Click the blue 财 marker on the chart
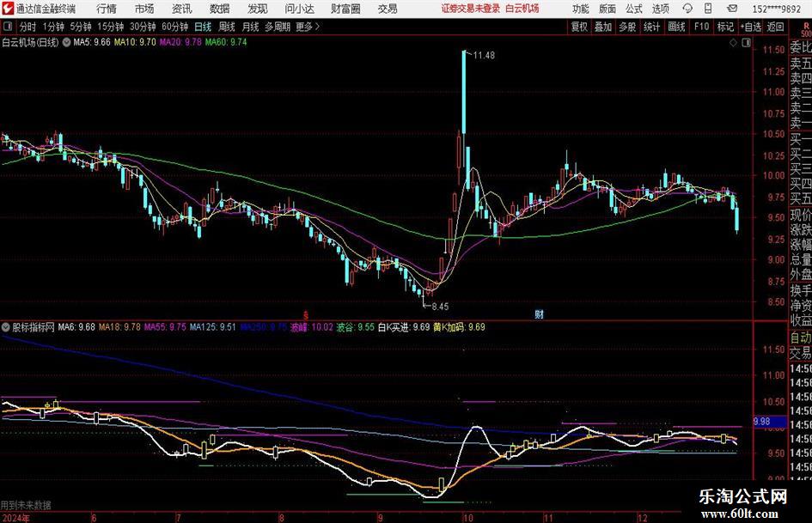 pyautogui.click(x=539, y=313)
